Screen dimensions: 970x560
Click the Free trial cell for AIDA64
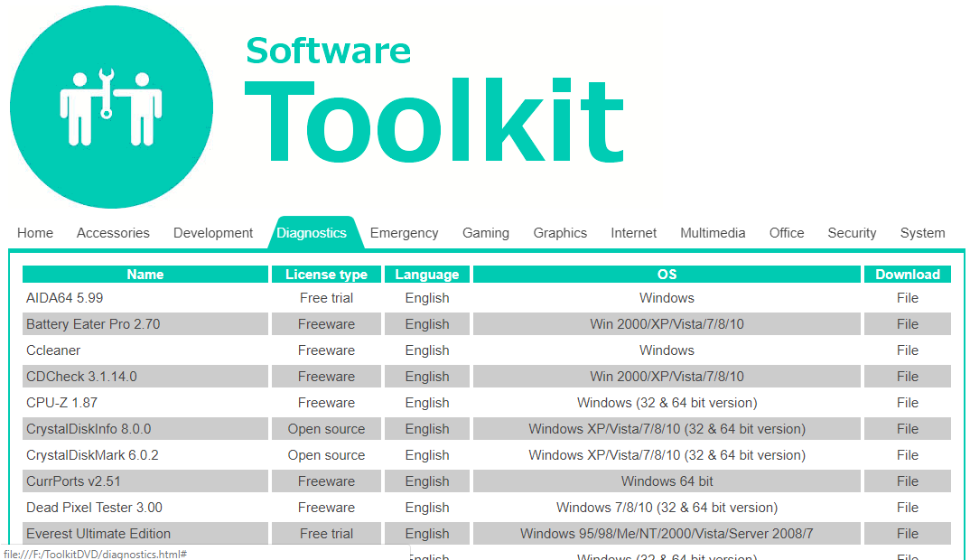[x=327, y=298]
